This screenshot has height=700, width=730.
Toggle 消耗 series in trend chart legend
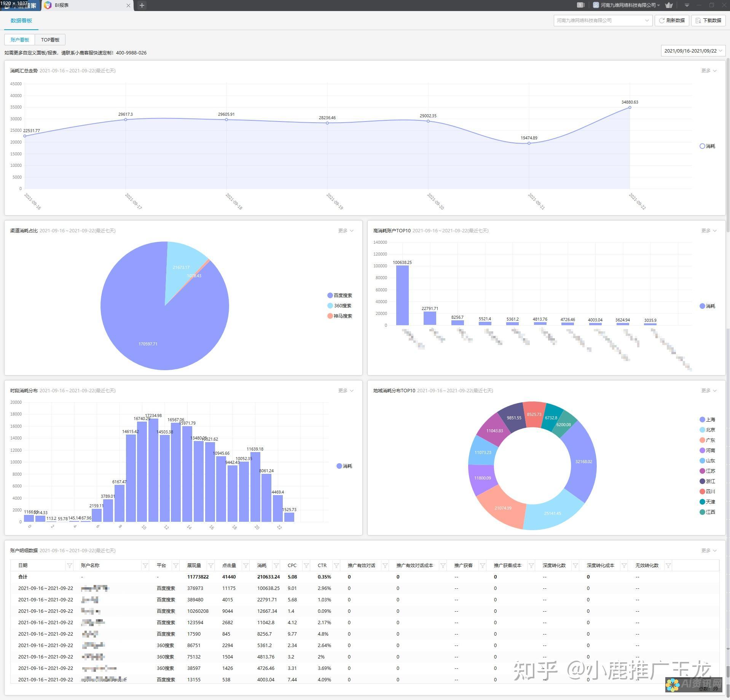point(708,146)
